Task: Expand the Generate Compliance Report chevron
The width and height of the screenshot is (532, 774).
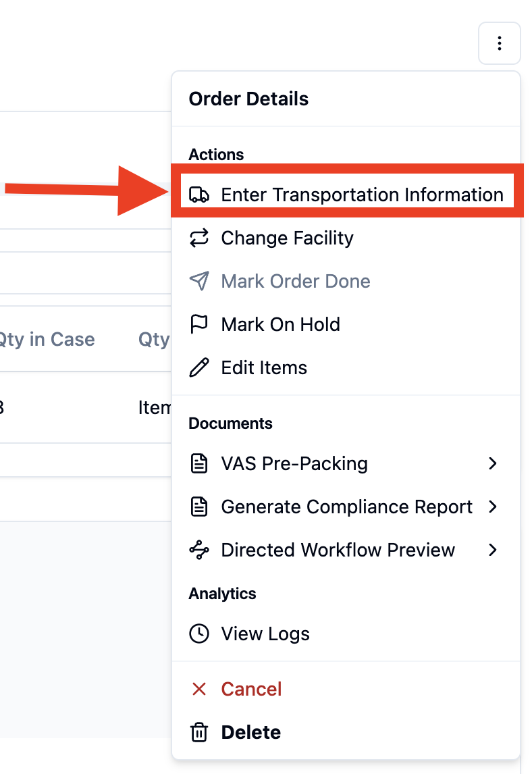Action: point(493,507)
